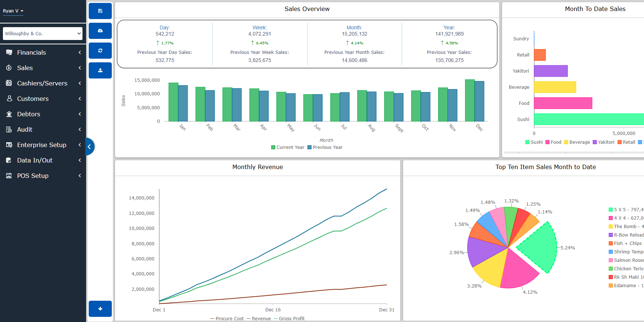The image size is (644, 322).
Task: Open the Cashiers/Servers menu
Action: pos(43,83)
